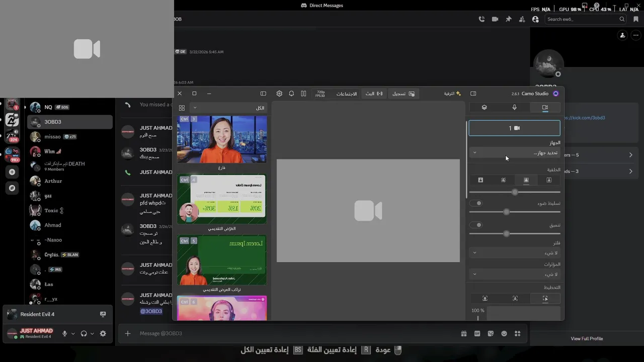Open pinned messages in Discord
644x362 pixels.
click(509, 19)
